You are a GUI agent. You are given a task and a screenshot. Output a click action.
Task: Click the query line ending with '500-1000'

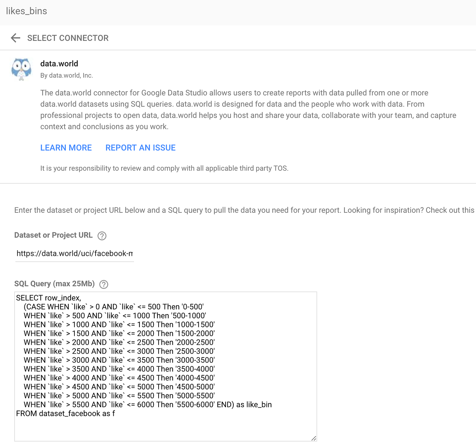point(115,316)
